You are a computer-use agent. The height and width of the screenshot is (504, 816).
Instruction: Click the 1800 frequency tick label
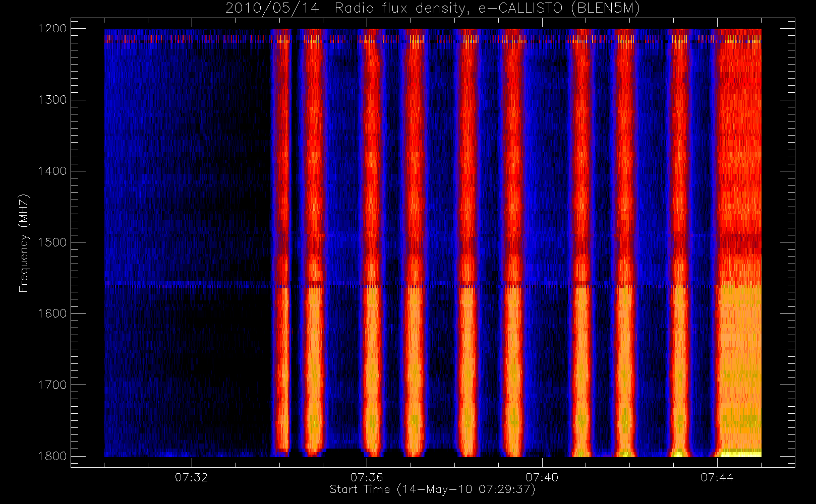52,456
